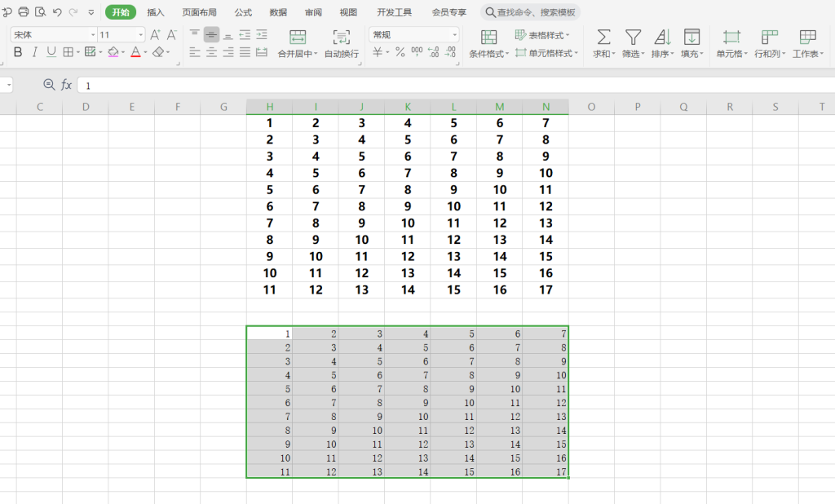Click the decrease decimal places icon
Image resolution: width=835 pixels, height=504 pixels.
click(450, 51)
